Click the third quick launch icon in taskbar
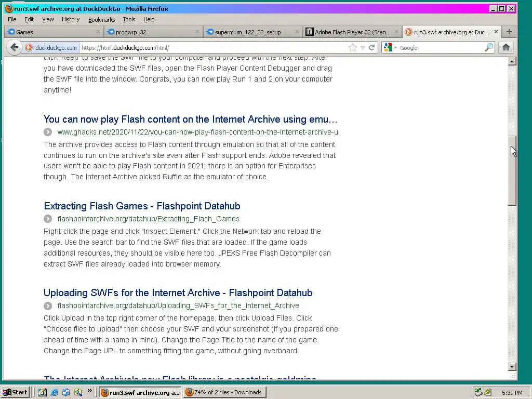532x399 pixels. coord(66,392)
